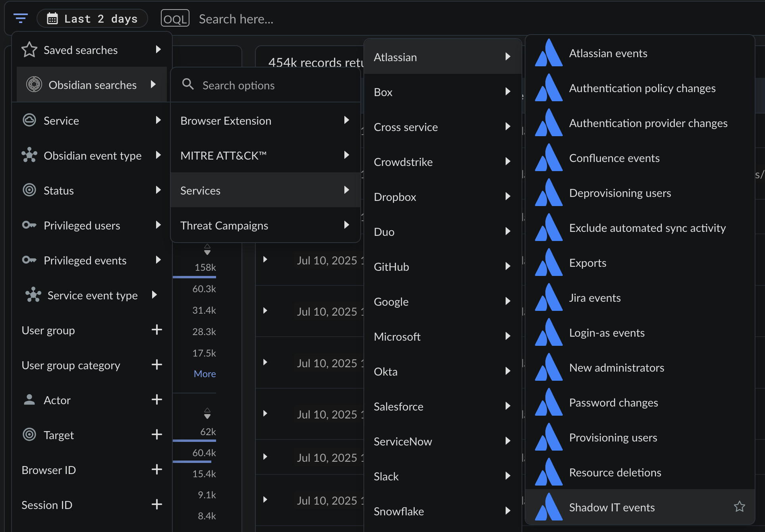The height and width of the screenshot is (532, 765).
Task: Expand the first Jul 10, 2025 record row
Action: pos(265,260)
